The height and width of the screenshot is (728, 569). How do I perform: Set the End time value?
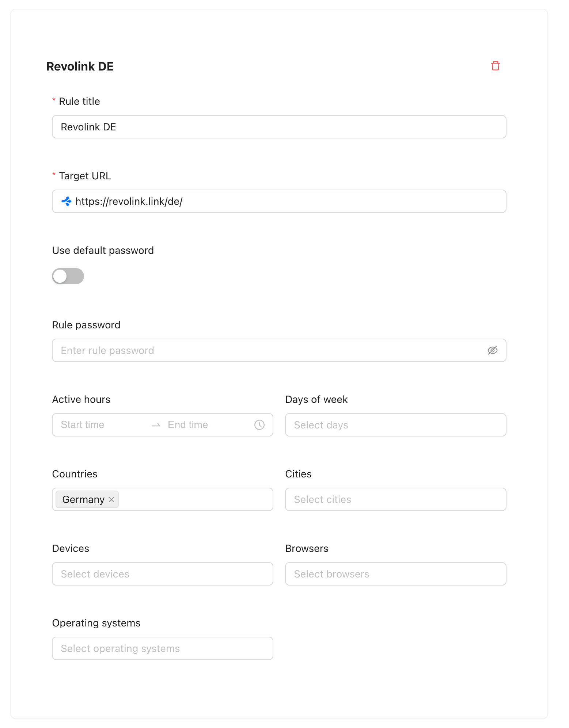[x=208, y=425]
